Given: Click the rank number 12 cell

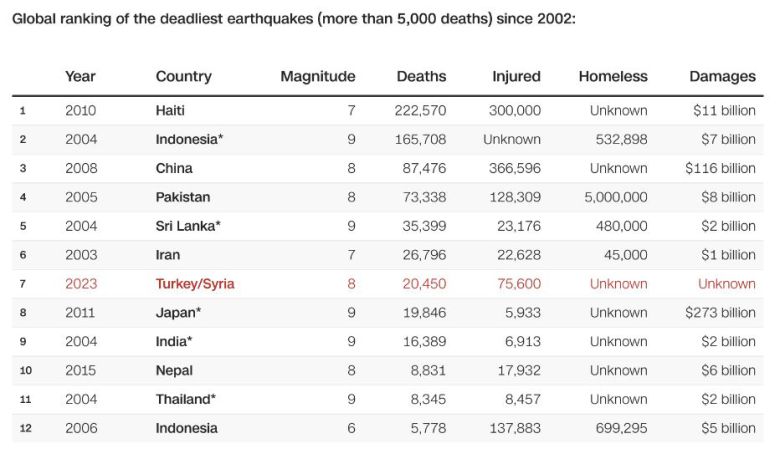Looking at the screenshot, I should coord(26,428).
